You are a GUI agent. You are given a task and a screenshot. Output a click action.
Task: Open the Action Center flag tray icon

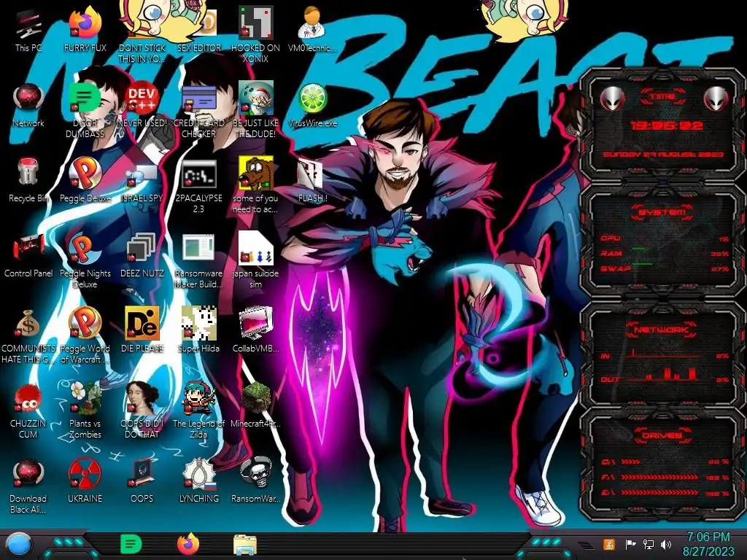(x=631, y=544)
